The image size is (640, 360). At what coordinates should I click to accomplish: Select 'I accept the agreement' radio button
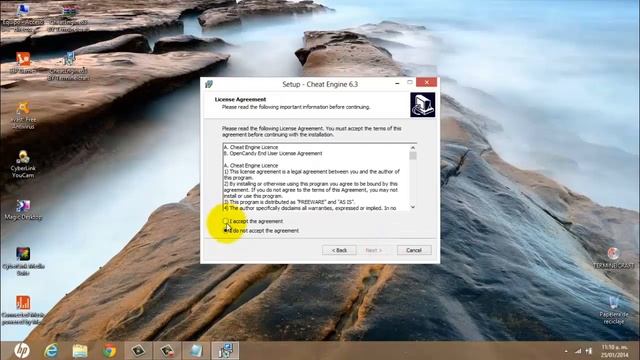[x=225, y=221]
